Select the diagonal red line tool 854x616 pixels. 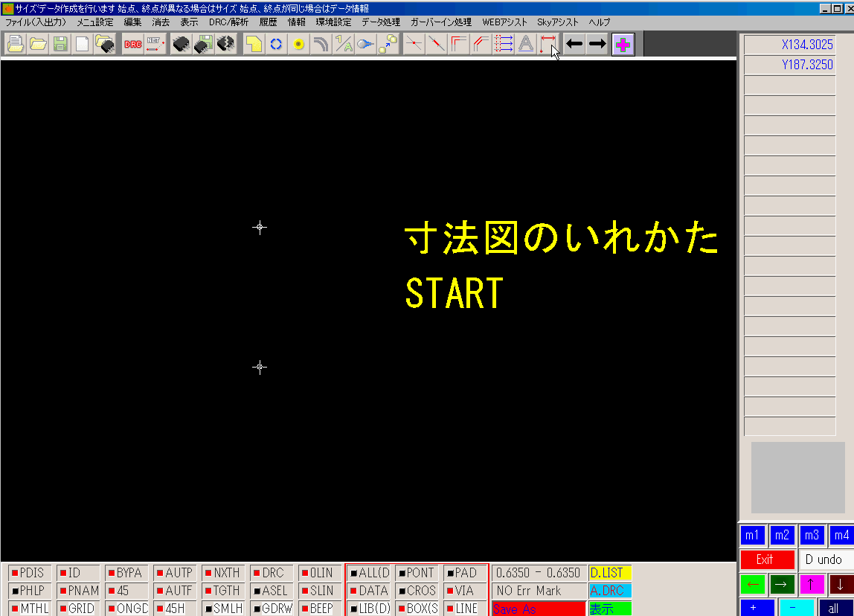436,44
